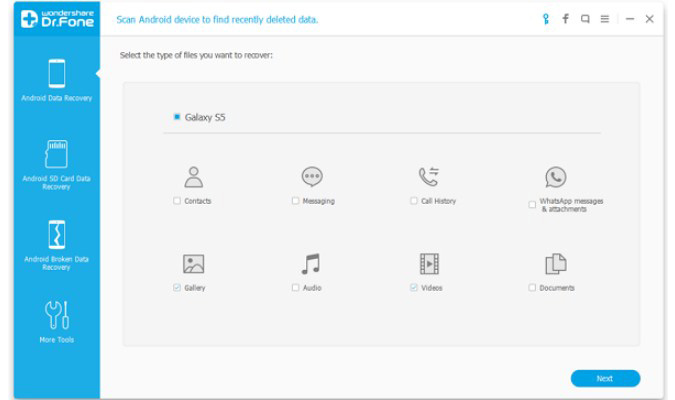
Task: Select Android Data Recovery sidebar label
Action: coord(57,98)
